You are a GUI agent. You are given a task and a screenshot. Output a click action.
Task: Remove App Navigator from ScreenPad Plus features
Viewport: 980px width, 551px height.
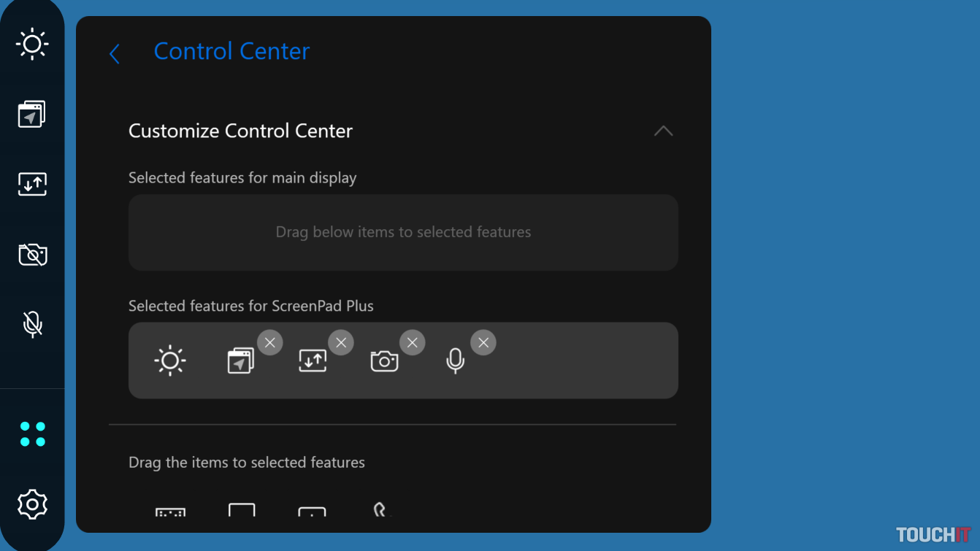(269, 342)
